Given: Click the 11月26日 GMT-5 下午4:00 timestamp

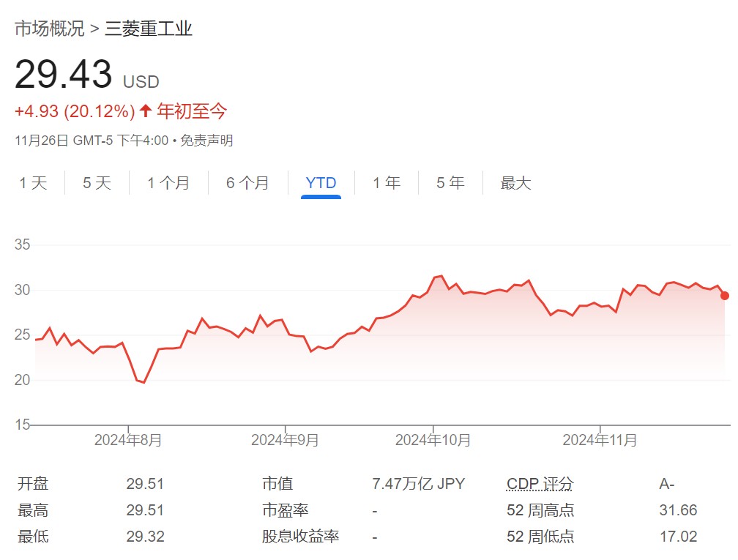Looking at the screenshot, I should pos(92,141).
